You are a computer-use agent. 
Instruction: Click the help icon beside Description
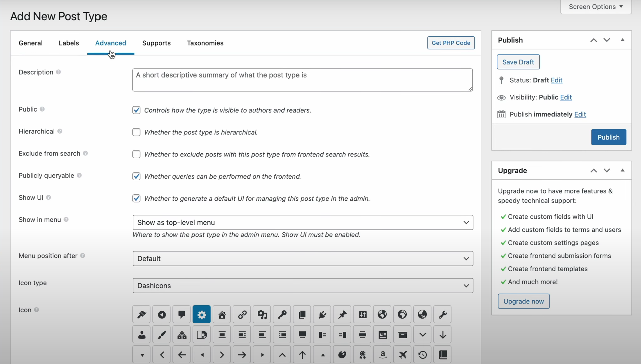click(x=58, y=72)
